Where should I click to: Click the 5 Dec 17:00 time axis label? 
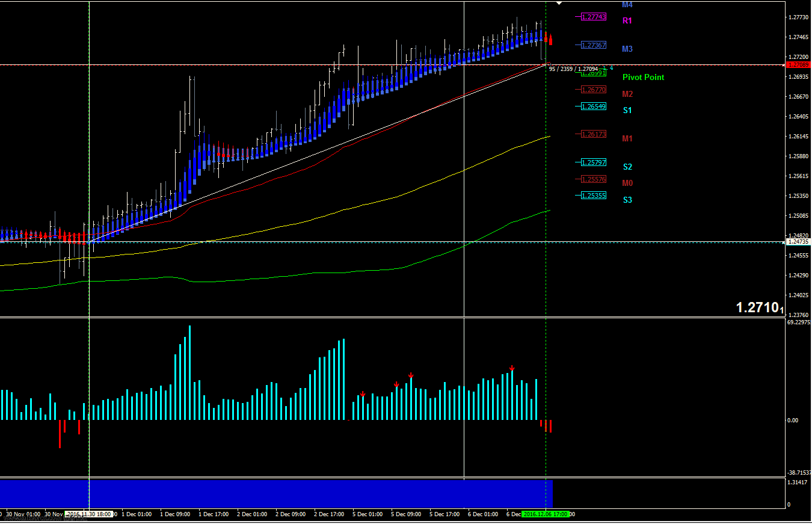tap(444, 514)
